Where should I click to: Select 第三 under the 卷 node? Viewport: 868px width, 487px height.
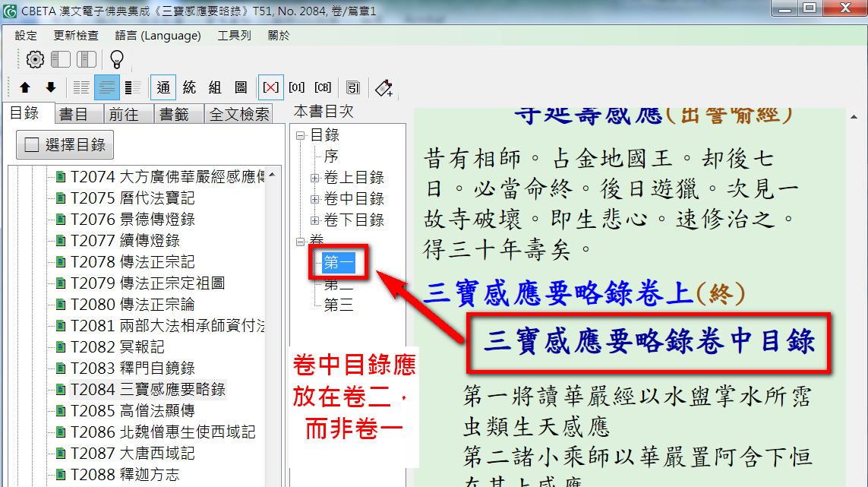pyautogui.click(x=338, y=305)
